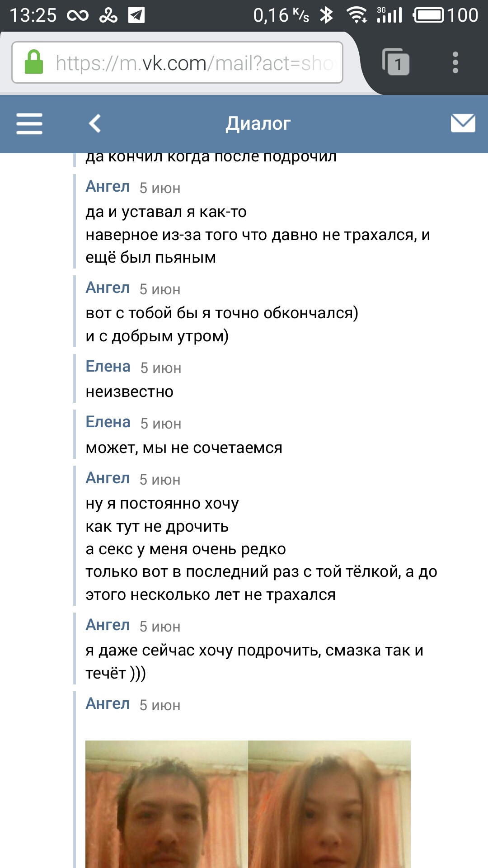
Task: Open the envelope messages icon in header
Action: pyautogui.click(x=463, y=123)
